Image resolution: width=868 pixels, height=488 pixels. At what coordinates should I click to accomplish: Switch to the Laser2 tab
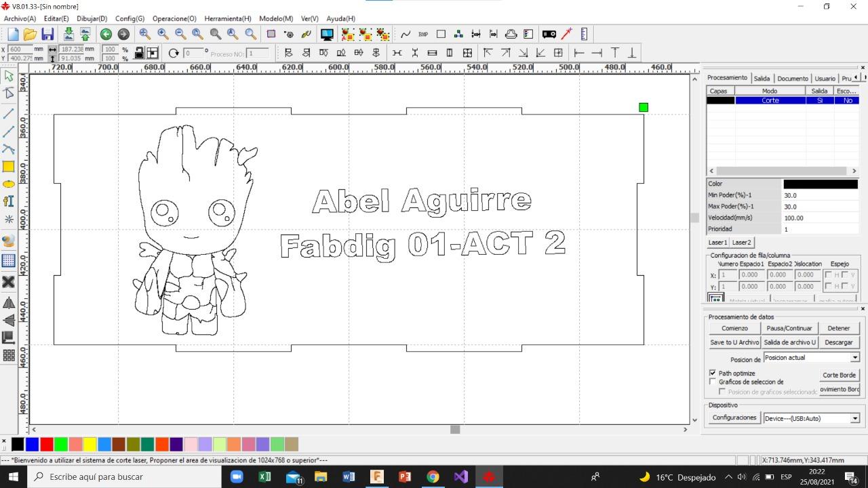(741, 242)
